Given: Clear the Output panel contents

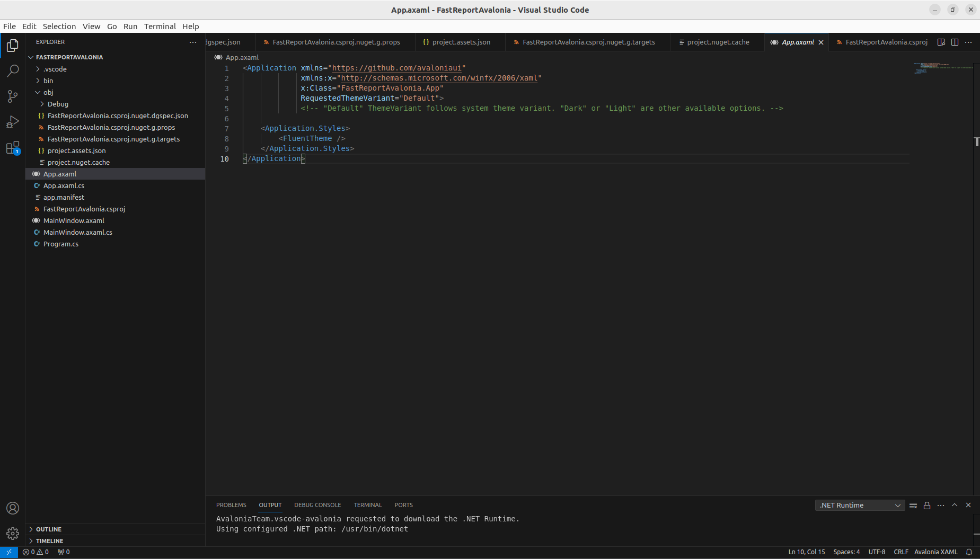Looking at the screenshot, I should pos(913,505).
